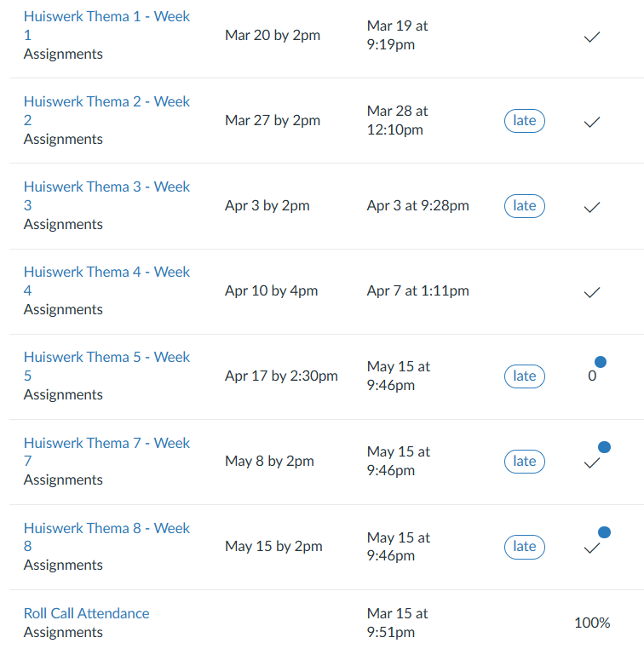This screenshot has width=644, height=649.
Task: Open Huiswerk Thema 7 - Week 7 link
Action: (x=106, y=444)
